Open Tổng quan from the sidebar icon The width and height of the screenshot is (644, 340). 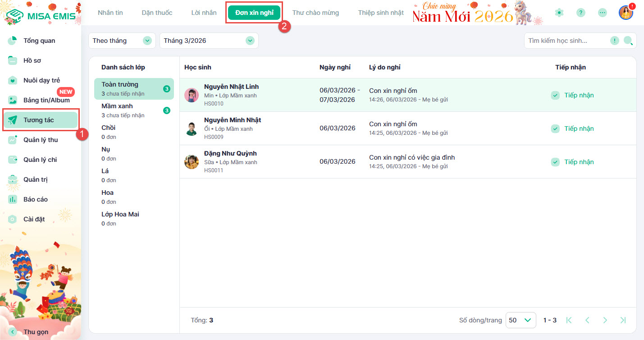tap(13, 41)
